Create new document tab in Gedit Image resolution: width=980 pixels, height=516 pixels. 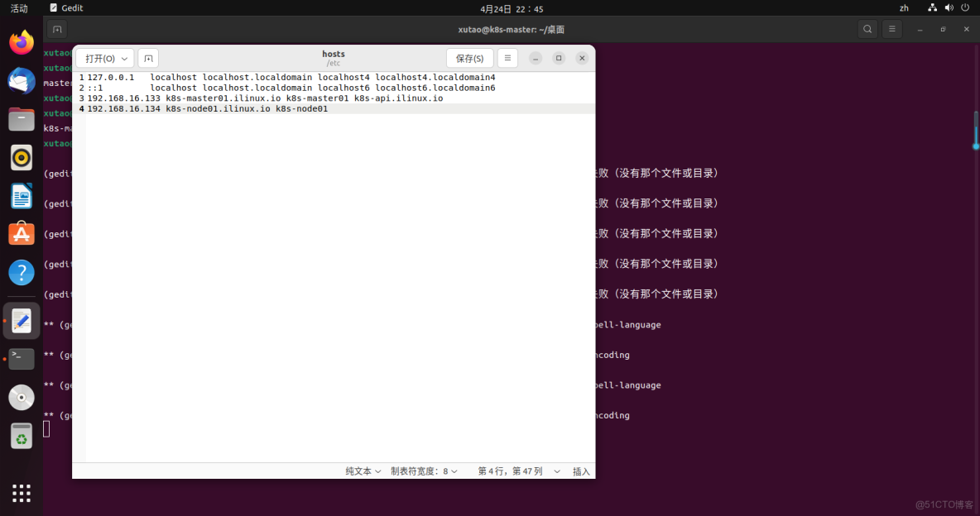tap(148, 58)
